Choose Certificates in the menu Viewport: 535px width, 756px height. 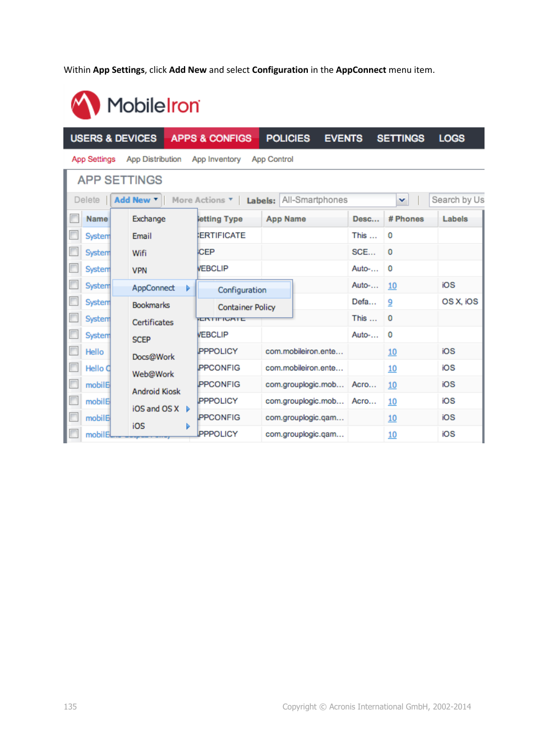[154, 322]
